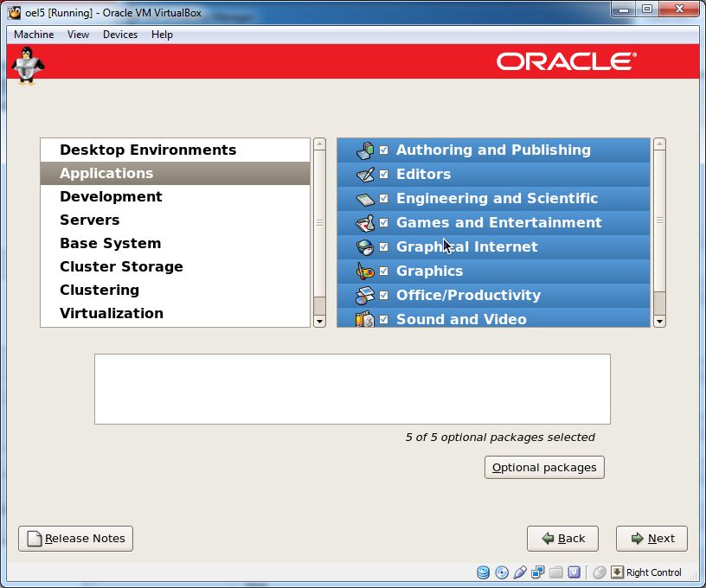Screen dimensions: 706x588
Task: Click the virtualization CPU chip status icon
Action: pyautogui.click(x=574, y=572)
